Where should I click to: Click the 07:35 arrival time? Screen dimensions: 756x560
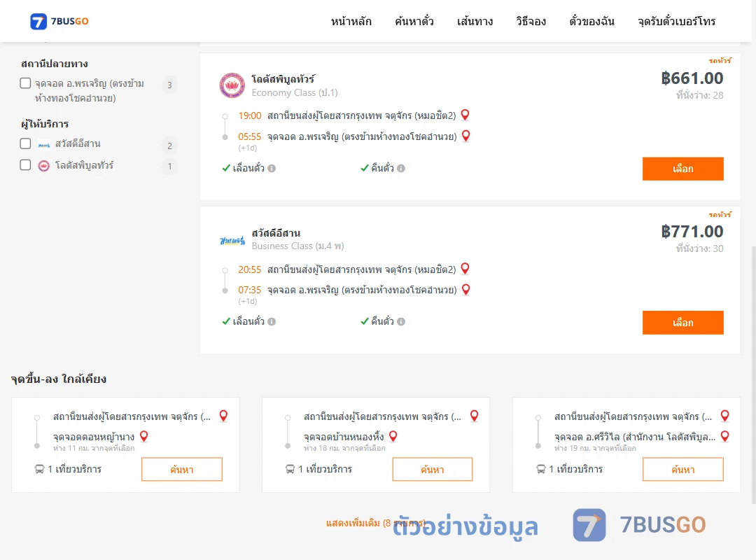pyautogui.click(x=249, y=290)
